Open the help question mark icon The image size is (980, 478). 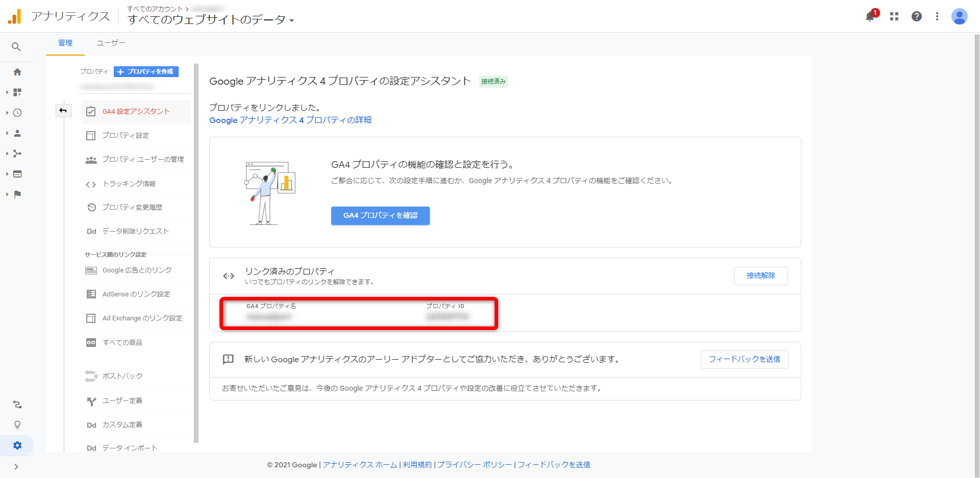pyautogui.click(x=917, y=16)
